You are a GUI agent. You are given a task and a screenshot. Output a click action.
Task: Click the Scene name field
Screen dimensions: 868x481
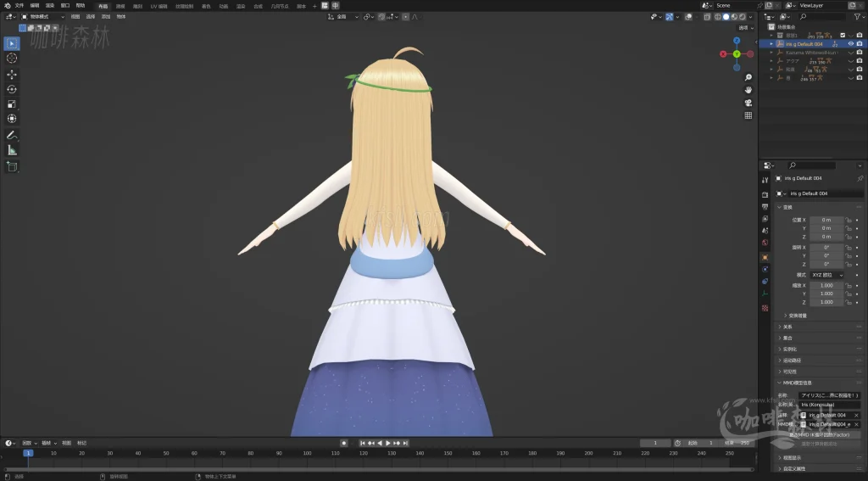pyautogui.click(x=735, y=6)
